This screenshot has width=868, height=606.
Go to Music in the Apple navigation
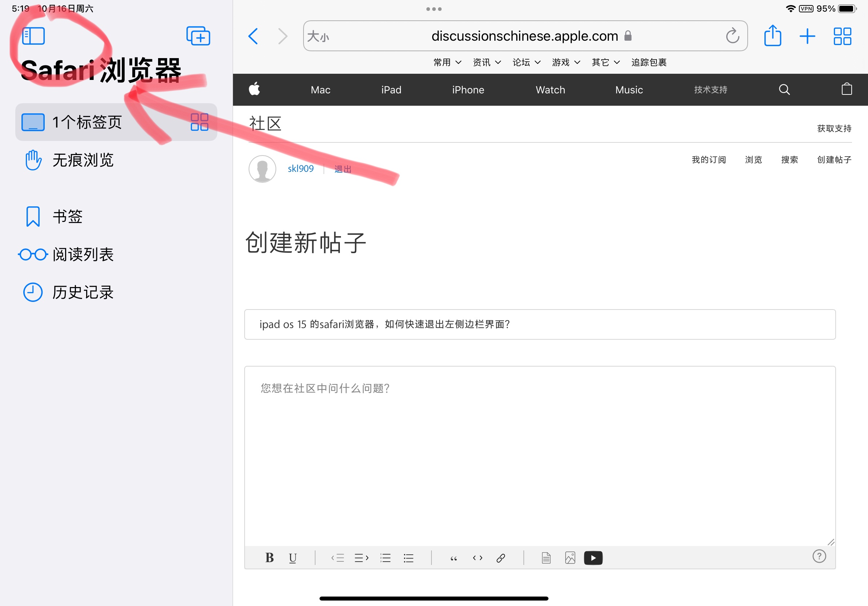(x=629, y=89)
